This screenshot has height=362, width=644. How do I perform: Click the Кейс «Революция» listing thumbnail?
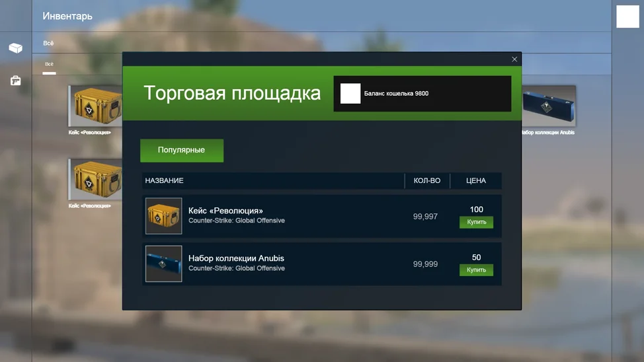click(163, 216)
